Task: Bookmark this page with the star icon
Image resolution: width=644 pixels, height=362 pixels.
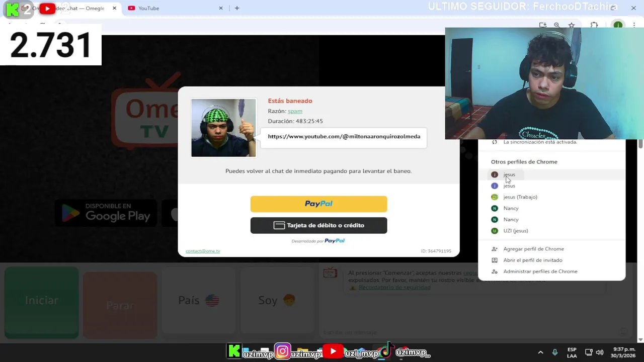Action: click(572, 25)
